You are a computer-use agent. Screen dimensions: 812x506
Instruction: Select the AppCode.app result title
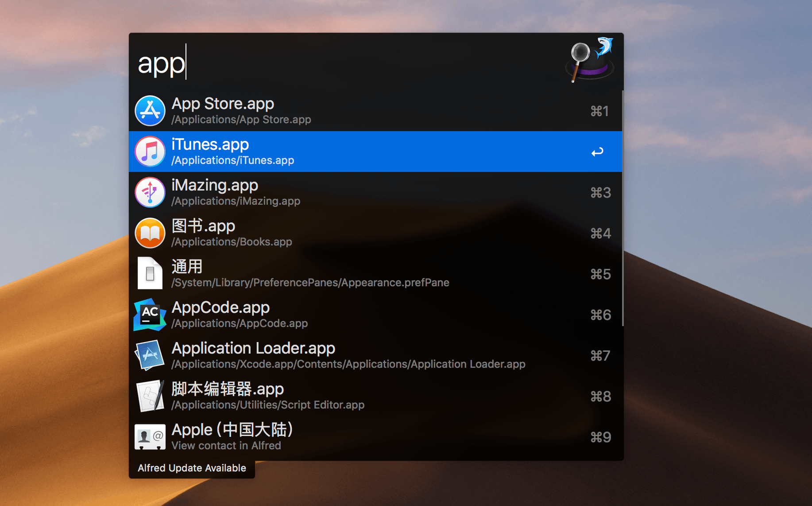pos(220,307)
